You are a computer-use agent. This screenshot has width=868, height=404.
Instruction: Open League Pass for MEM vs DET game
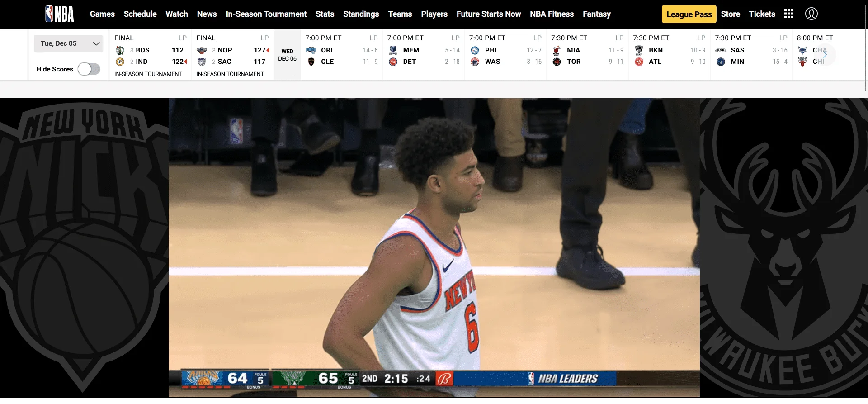tap(455, 38)
